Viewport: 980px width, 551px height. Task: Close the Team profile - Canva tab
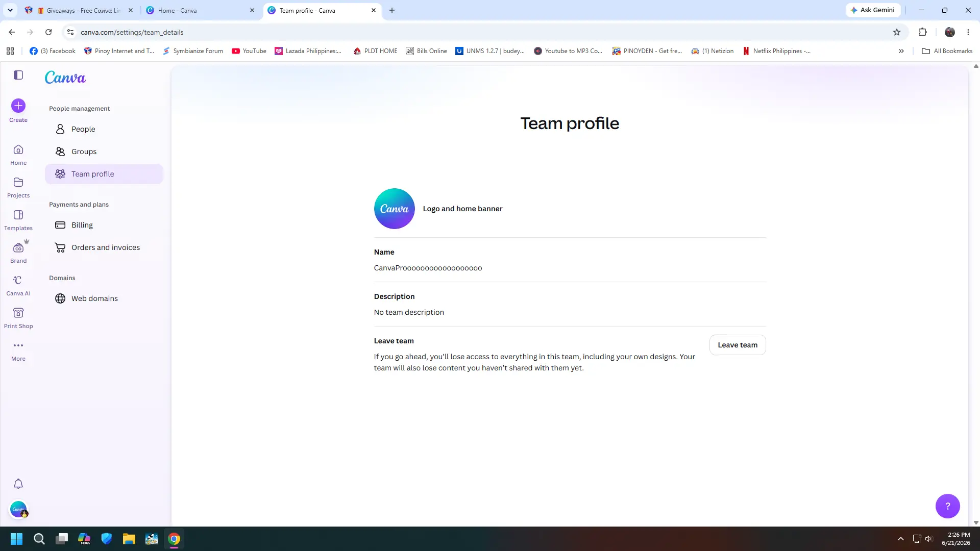(x=374, y=10)
